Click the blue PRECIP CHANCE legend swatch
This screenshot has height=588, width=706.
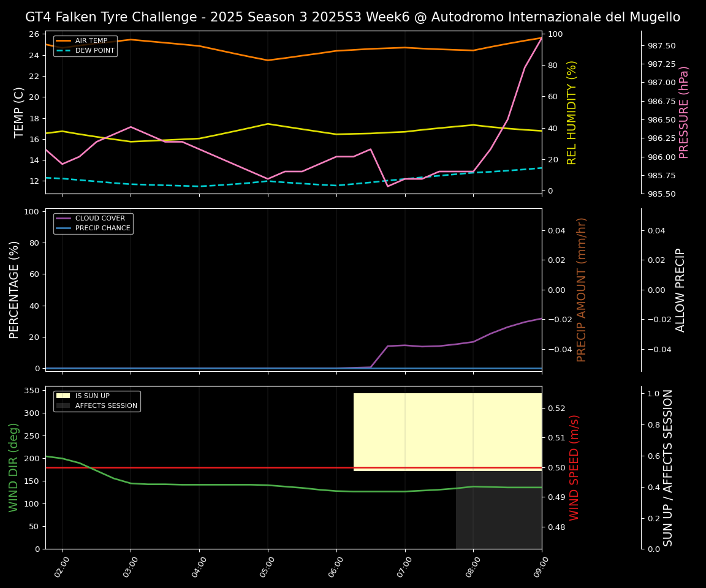point(64,228)
